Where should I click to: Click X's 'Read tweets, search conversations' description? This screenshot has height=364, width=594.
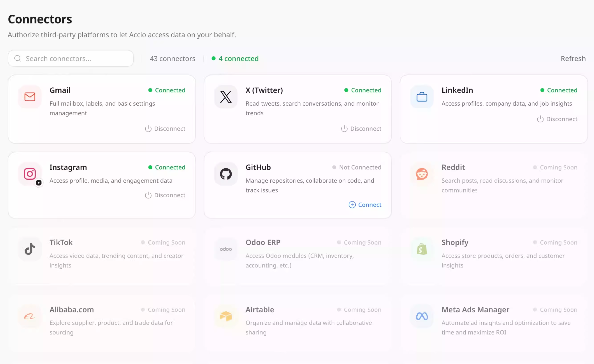coord(312,108)
